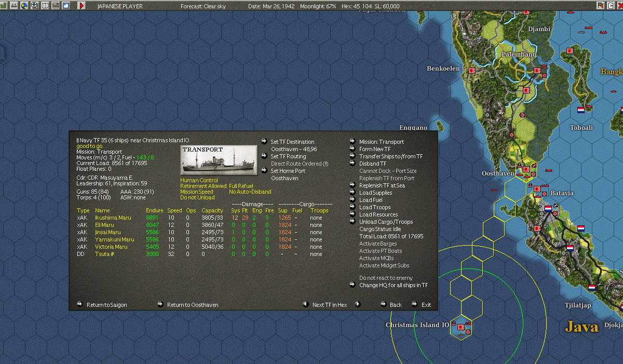The width and height of the screenshot is (623, 364).
Task: Select ship Eli Maru
Action: (x=104, y=225)
